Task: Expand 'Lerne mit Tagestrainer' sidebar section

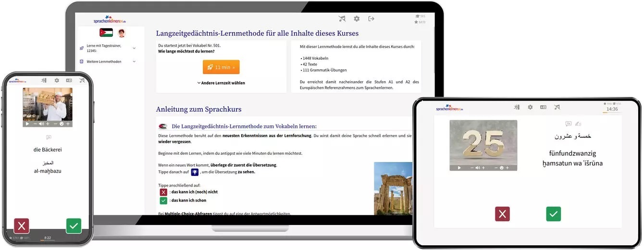Action: tap(134, 48)
